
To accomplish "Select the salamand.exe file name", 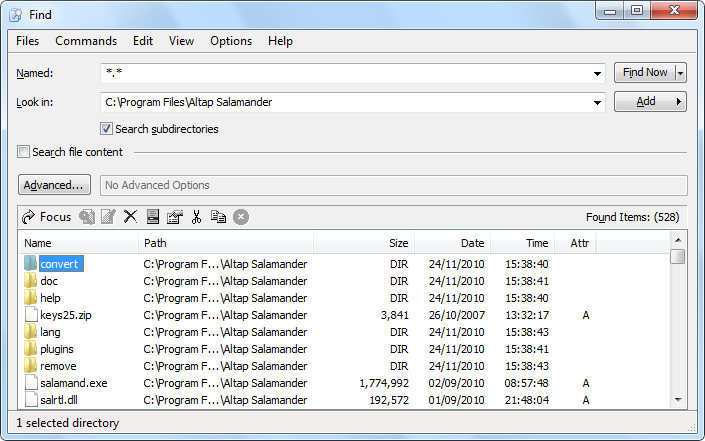I will tap(74, 383).
